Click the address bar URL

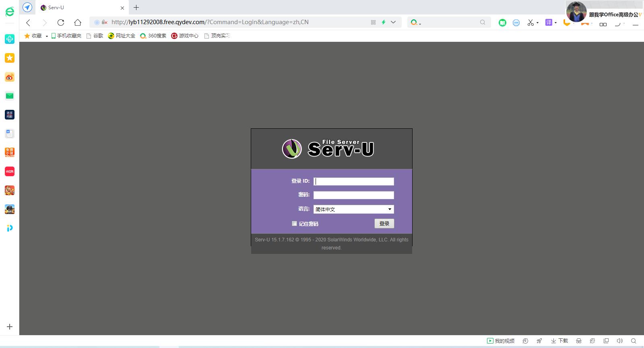210,22
